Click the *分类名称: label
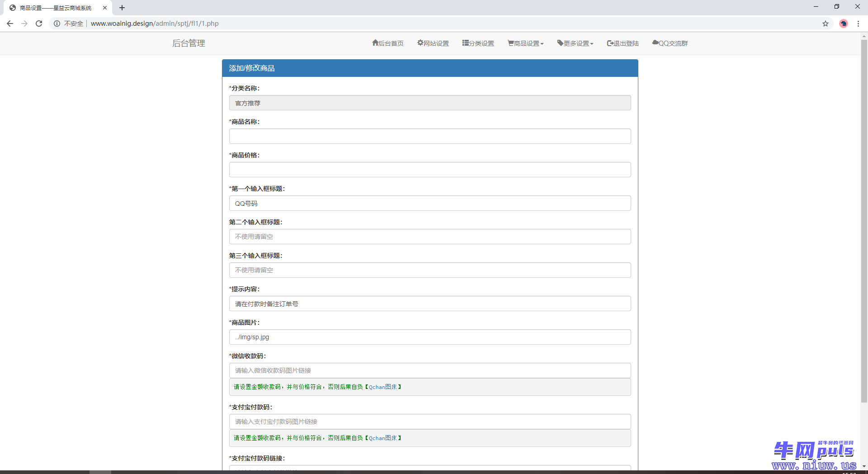This screenshot has height=474, width=868. point(244,88)
